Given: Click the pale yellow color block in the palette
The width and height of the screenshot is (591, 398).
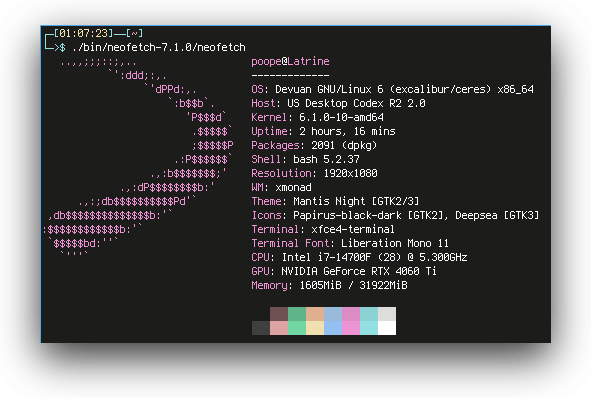Looking at the screenshot, I should coord(315,328).
